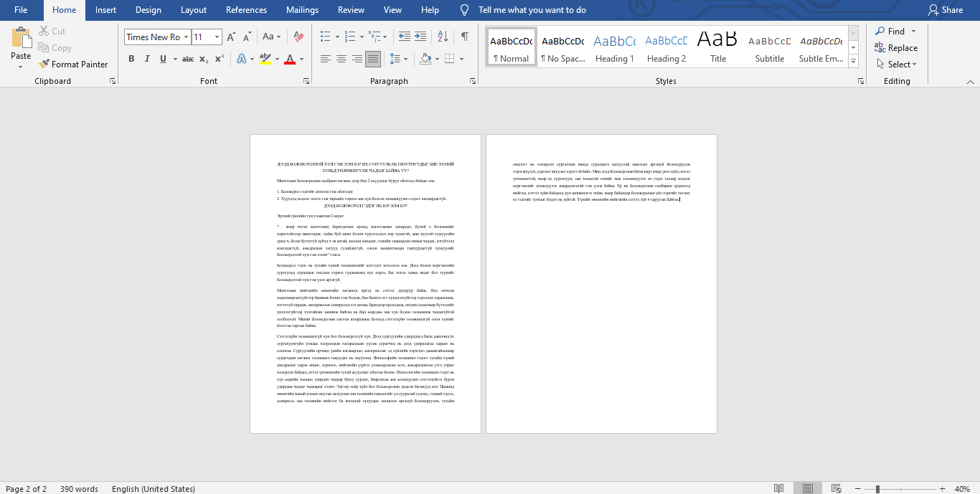Click the Increase Indent icon
980x494 pixels.
point(420,37)
